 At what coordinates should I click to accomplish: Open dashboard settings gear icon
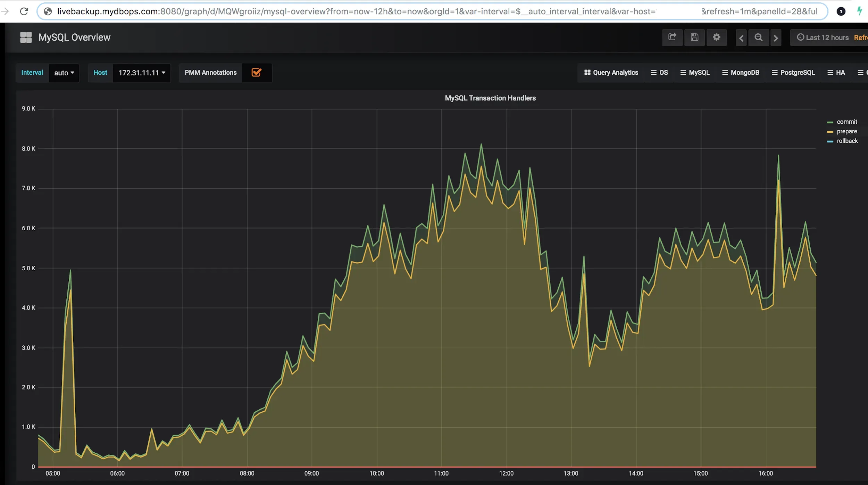coord(716,37)
